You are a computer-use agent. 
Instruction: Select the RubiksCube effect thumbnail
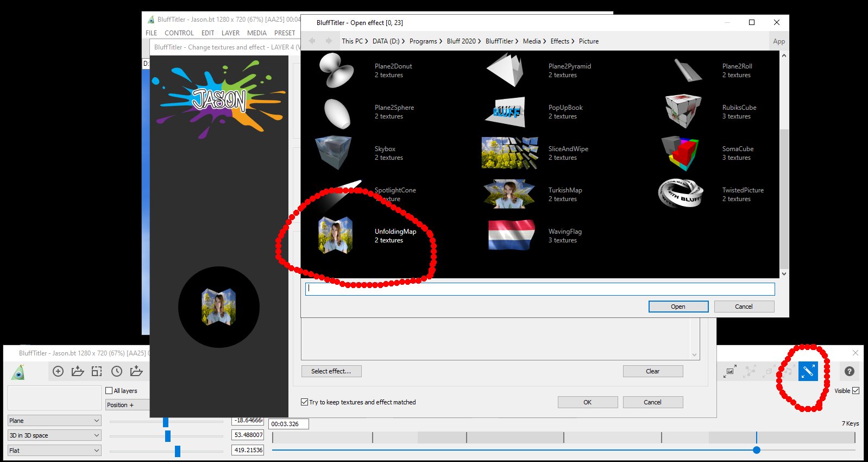(683, 111)
